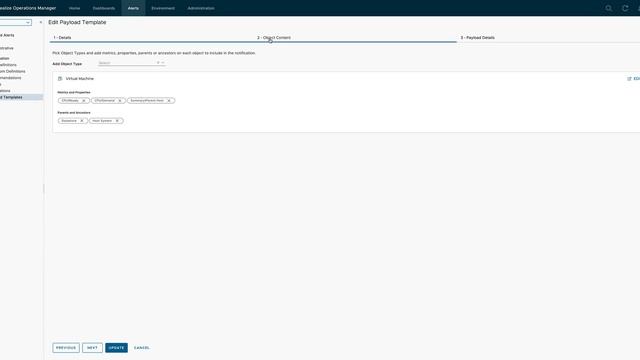Click the Edit Payload Template title

[77, 22]
